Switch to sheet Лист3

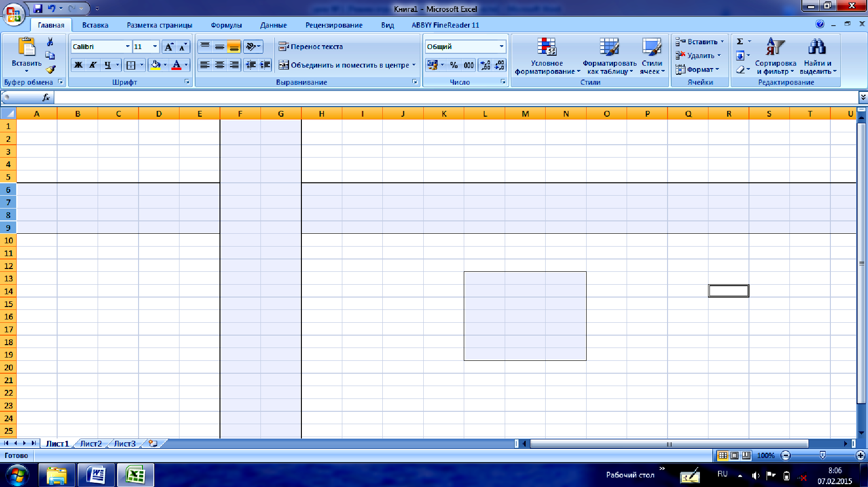tap(125, 444)
